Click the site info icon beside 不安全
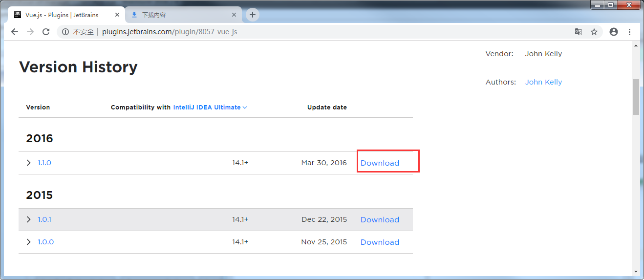Viewport: 644px width, 280px height. 65,32
